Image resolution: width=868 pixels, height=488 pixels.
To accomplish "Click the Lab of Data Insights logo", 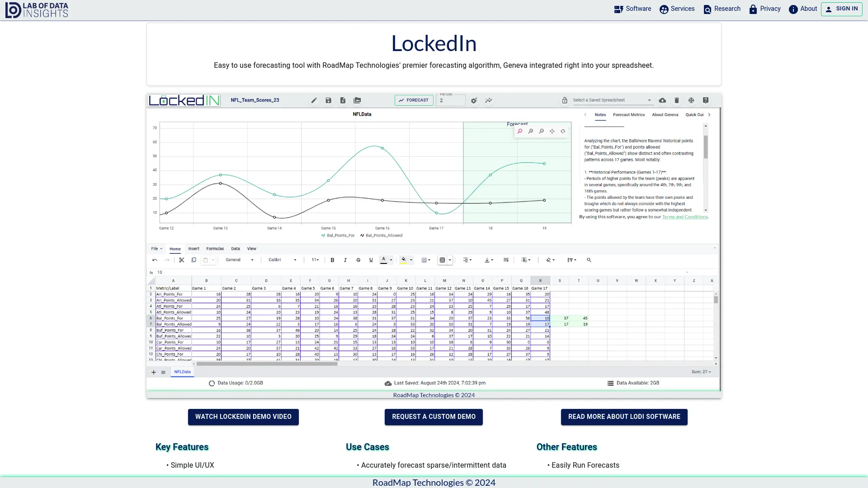I will tap(37, 10).
